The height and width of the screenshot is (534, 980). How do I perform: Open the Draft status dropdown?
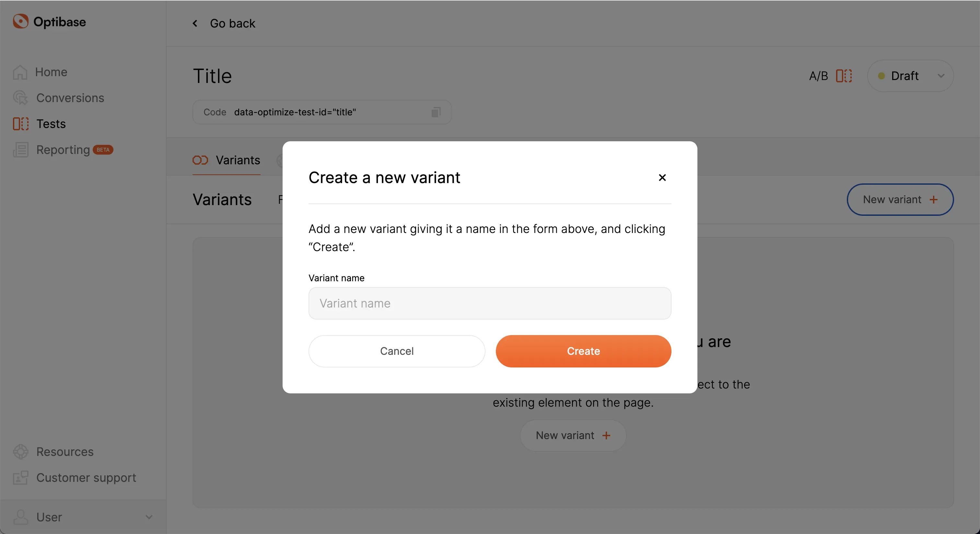910,76
